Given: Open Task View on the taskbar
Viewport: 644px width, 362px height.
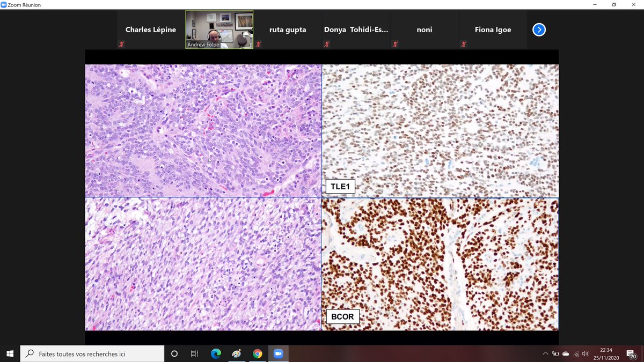Looking at the screenshot, I should click(194, 353).
